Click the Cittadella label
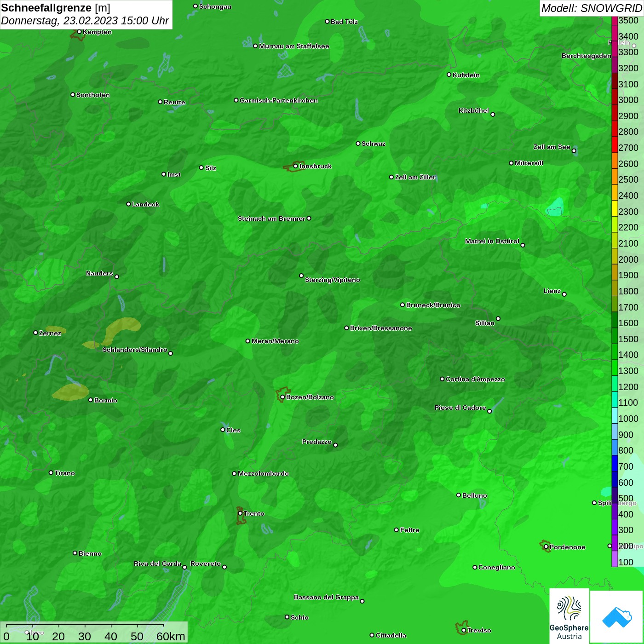 (x=391, y=635)
